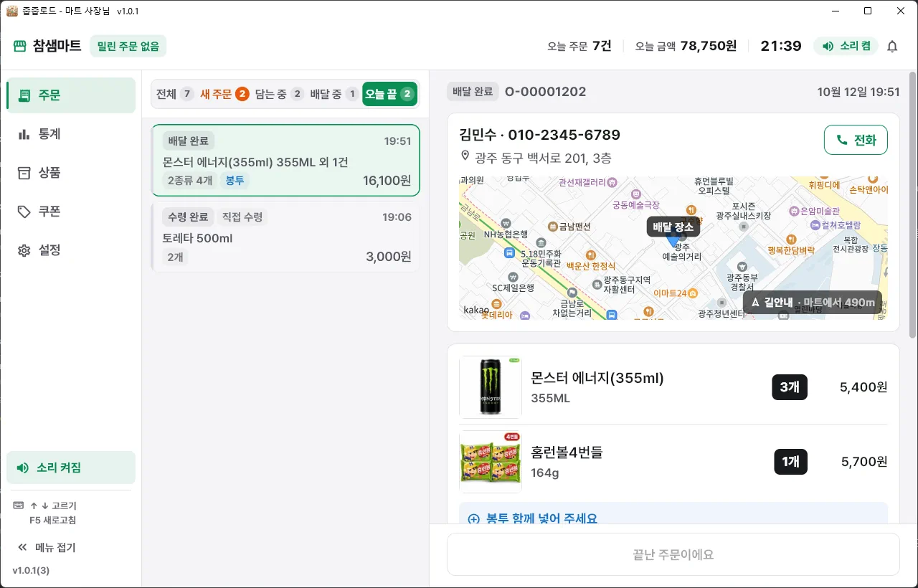This screenshot has height=588, width=918.
Task: Switch to the 새 주문 tab
Action: pos(224,94)
